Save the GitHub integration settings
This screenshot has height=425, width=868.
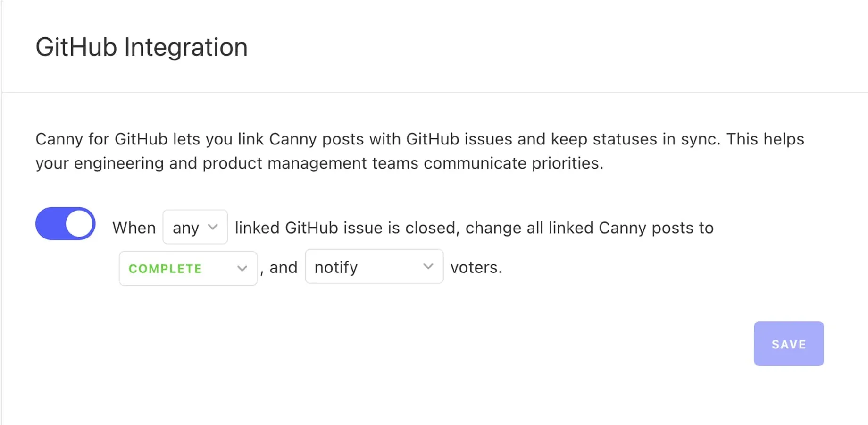click(x=788, y=343)
